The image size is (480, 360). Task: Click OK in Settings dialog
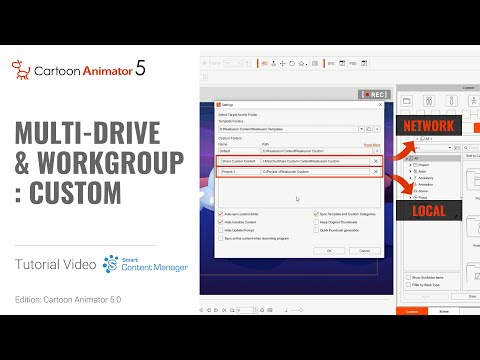[329, 251]
